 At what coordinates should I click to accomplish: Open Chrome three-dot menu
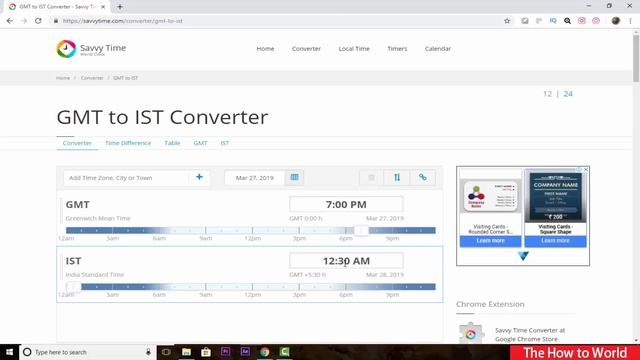pos(630,21)
